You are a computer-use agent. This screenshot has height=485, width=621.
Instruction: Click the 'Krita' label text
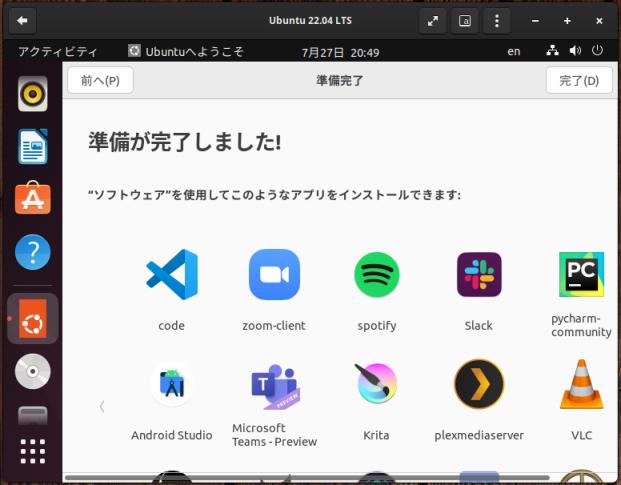click(376, 435)
